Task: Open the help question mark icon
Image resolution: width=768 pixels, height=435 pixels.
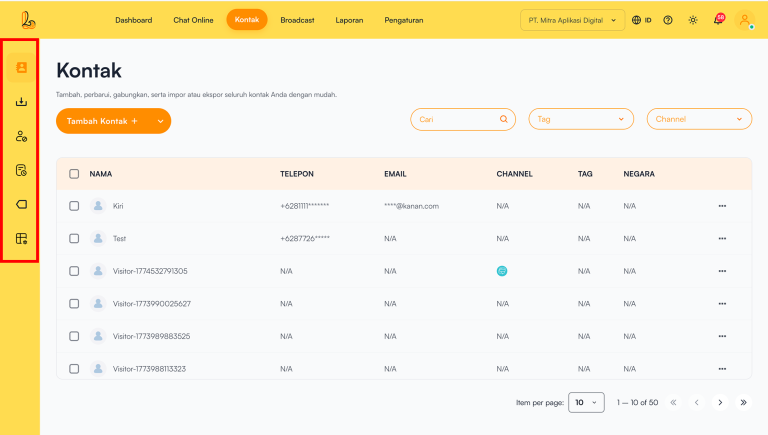Action: pyautogui.click(x=668, y=20)
